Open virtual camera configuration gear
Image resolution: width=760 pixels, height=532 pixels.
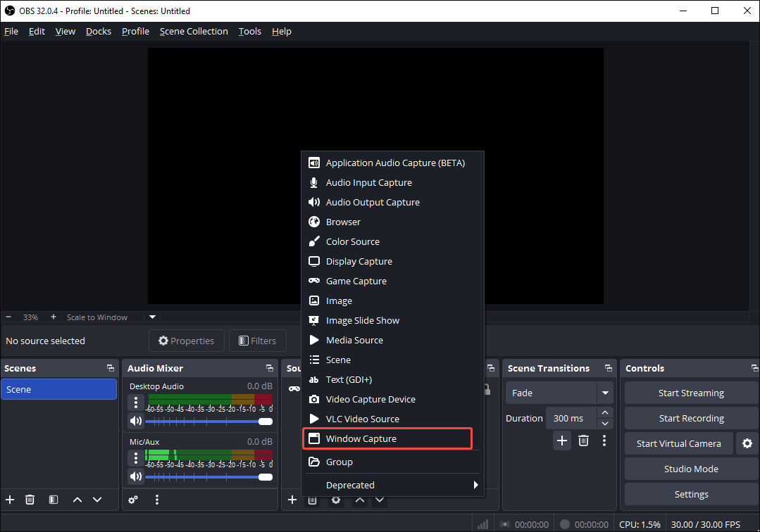click(x=747, y=443)
